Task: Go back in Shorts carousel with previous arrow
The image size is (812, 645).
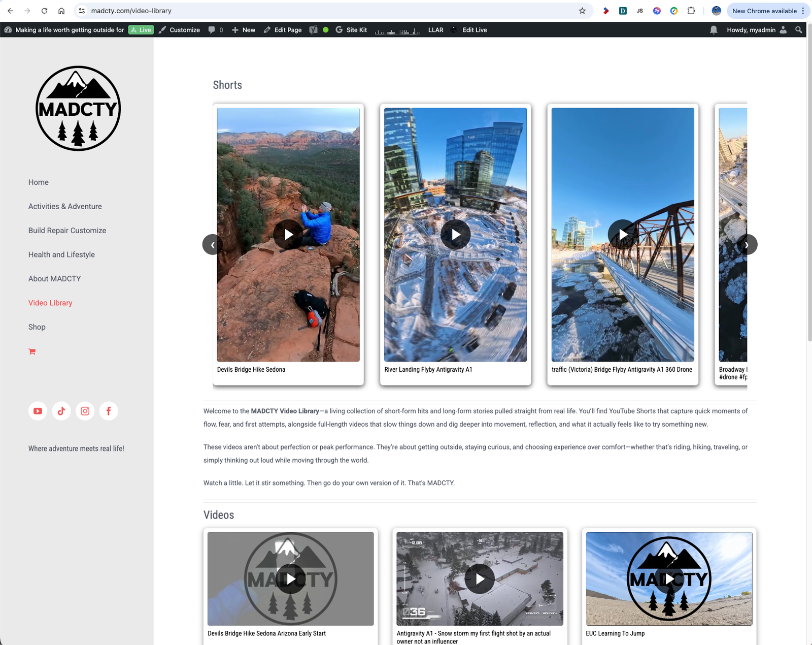Action: [x=213, y=245]
